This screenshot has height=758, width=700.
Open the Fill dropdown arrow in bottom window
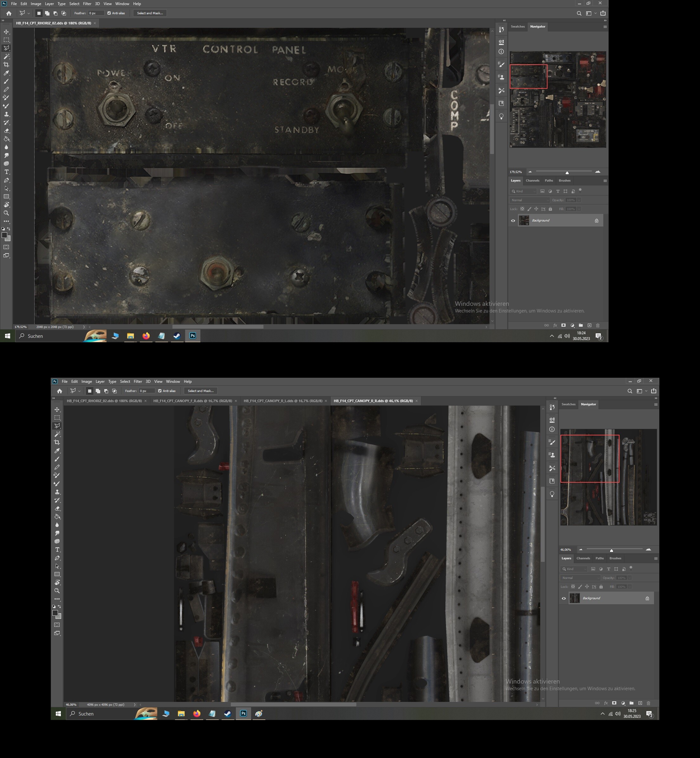click(x=630, y=587)
